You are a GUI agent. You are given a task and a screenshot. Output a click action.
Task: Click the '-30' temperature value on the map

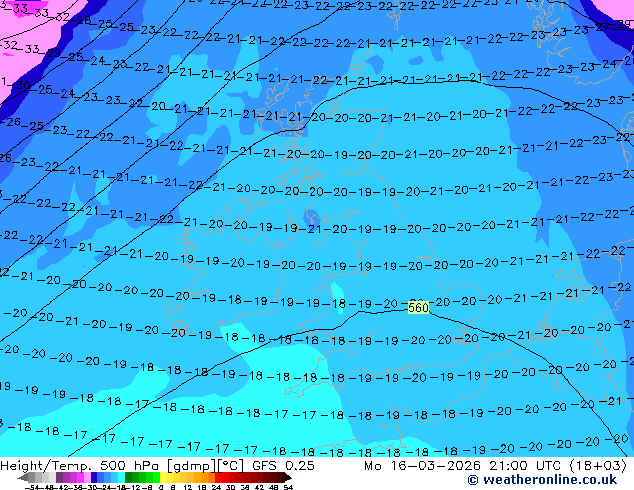tap(19, 85)
